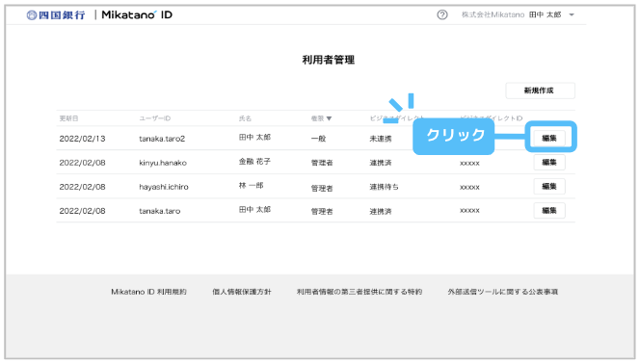
Task: Click the 連携待ち status cell
Action: (384, 187)
